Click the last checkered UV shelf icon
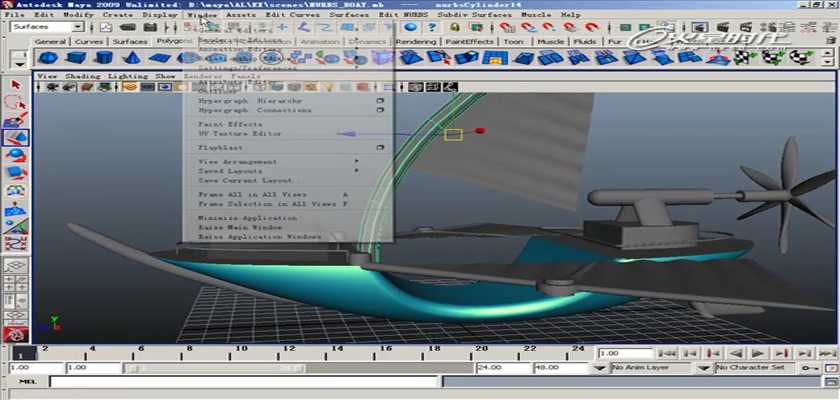Viewport: 840px width, 400px height. point(801,57)
